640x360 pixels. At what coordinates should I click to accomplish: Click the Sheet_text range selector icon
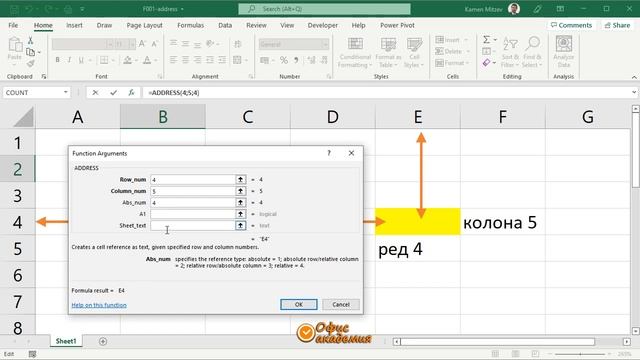240,225
